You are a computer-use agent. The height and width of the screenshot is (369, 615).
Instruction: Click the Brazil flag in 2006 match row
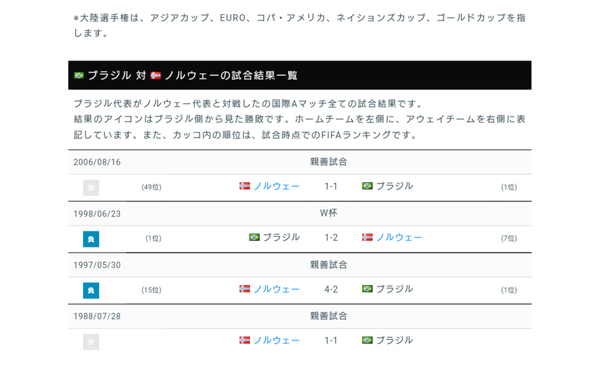pos(367,186)
